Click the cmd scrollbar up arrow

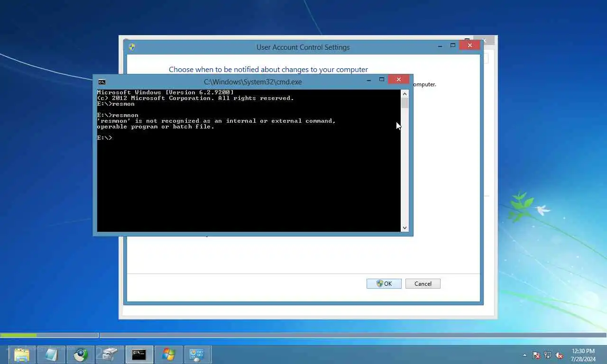click(405, 94)
